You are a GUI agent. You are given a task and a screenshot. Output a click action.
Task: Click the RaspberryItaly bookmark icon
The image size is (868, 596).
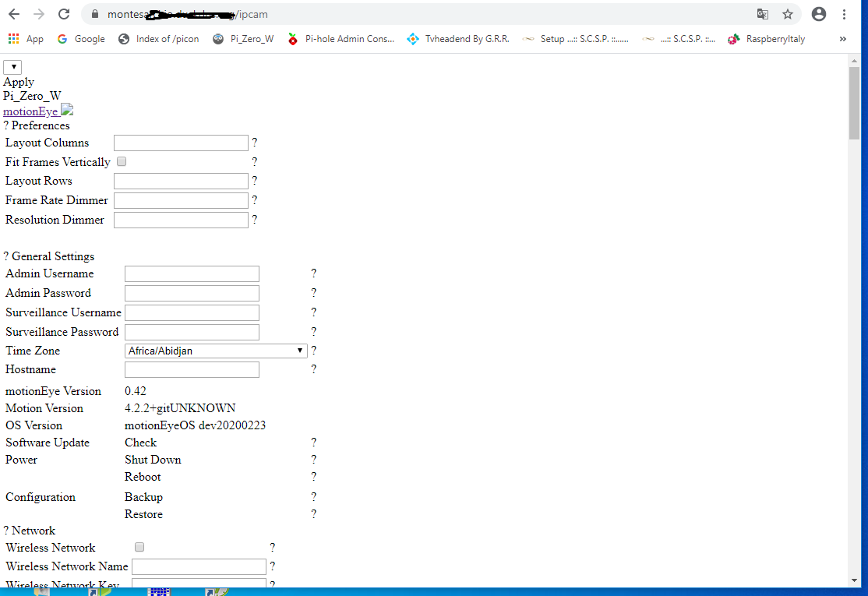pos(732,38)
